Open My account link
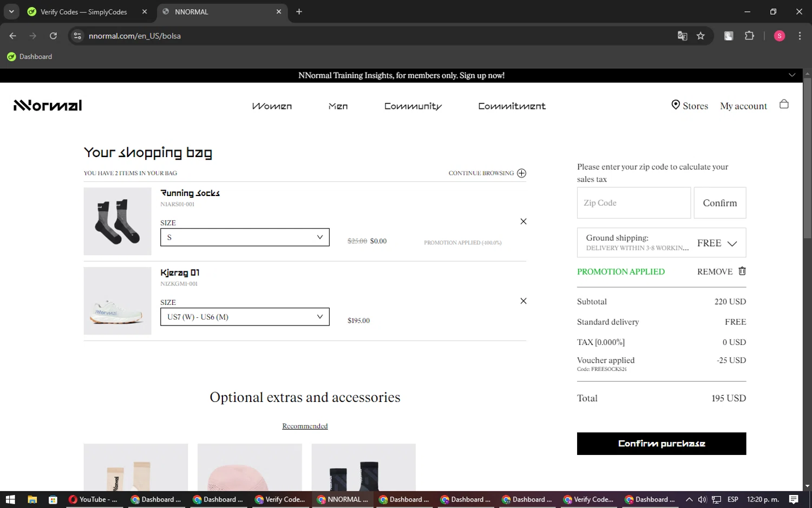This screenshot has height=508, width=812. [x=743, y=106]
